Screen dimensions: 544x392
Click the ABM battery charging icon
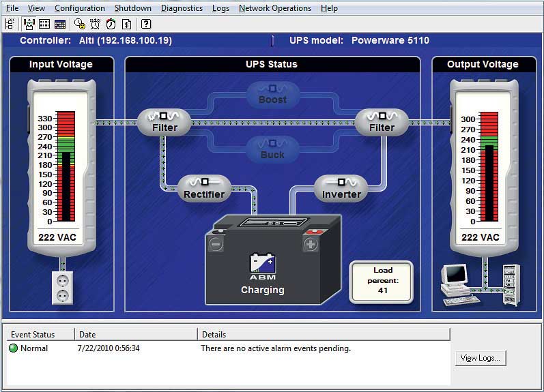click(x=263, y=266)
